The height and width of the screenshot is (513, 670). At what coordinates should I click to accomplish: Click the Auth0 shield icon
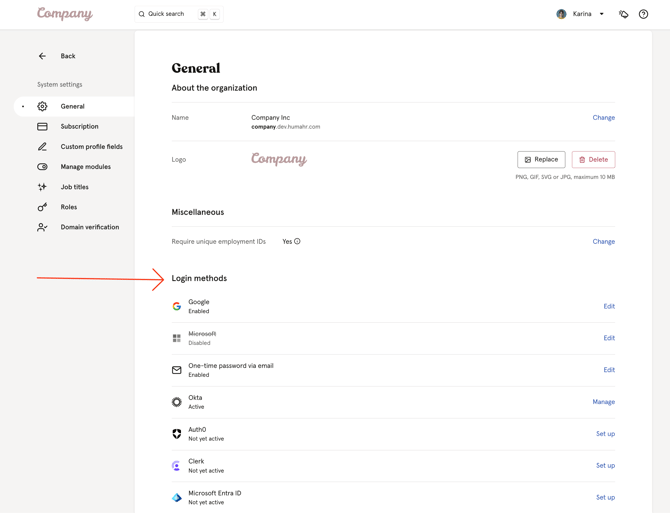point(176,434)
